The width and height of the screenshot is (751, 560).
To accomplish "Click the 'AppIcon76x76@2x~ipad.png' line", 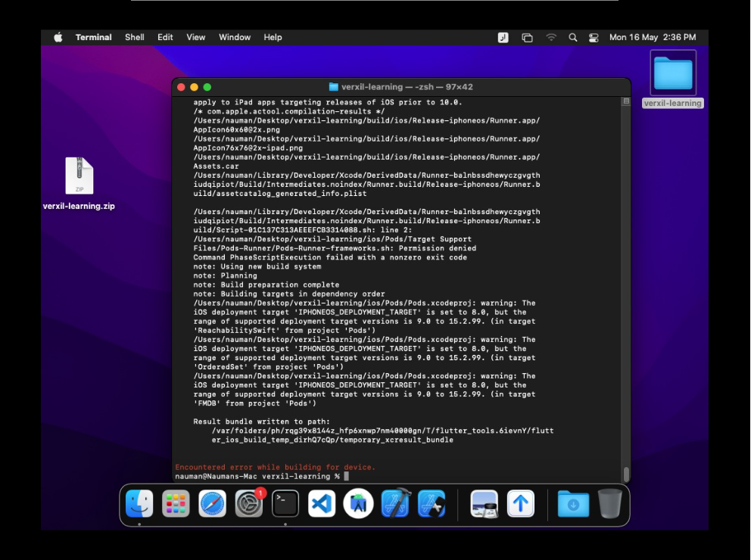I will [x=248, y=148].
